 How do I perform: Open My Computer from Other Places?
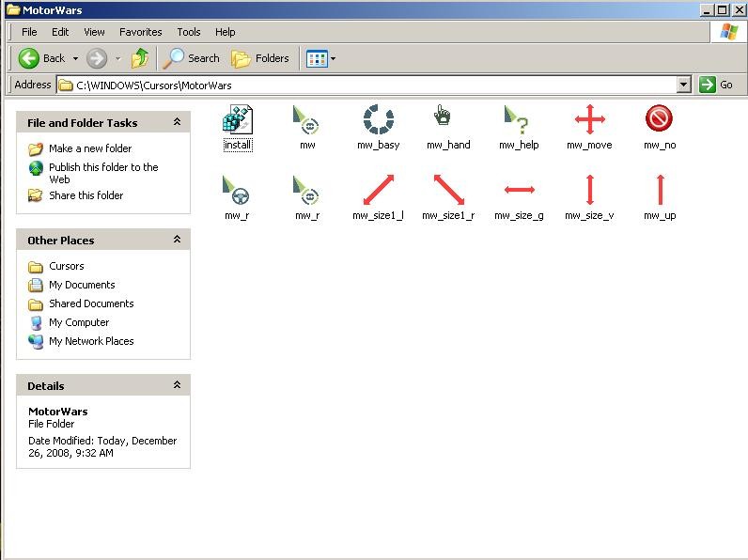pyautogui.click(x=79, y=322)
